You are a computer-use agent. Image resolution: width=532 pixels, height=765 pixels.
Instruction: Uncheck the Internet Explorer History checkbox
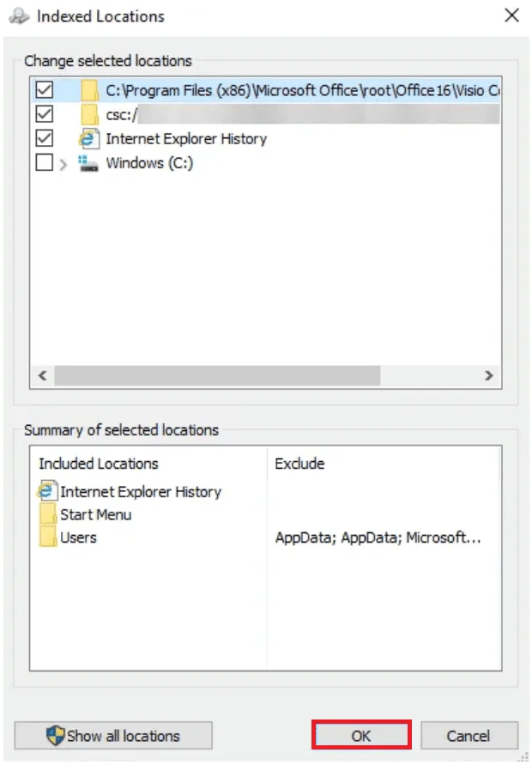point(45,138)
